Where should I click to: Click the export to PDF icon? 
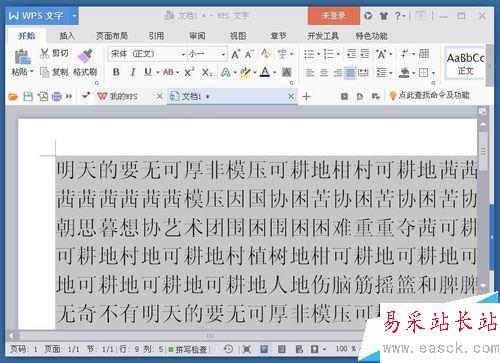[43, 97]
